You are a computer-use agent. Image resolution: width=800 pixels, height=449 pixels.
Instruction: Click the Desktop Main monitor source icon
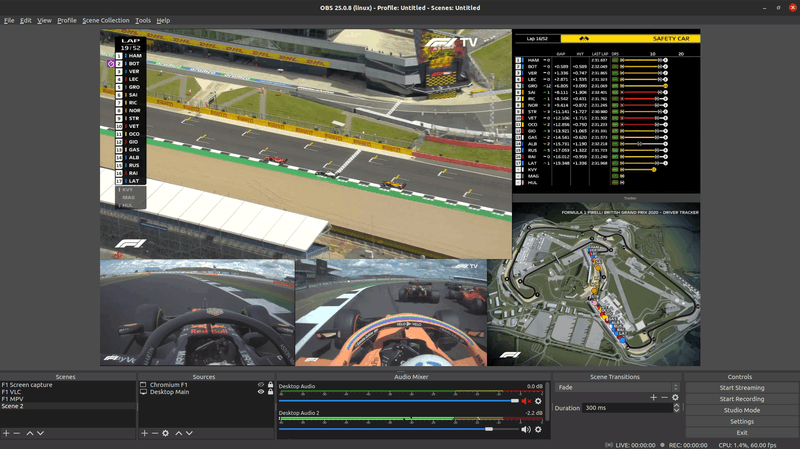pos(143,392)
